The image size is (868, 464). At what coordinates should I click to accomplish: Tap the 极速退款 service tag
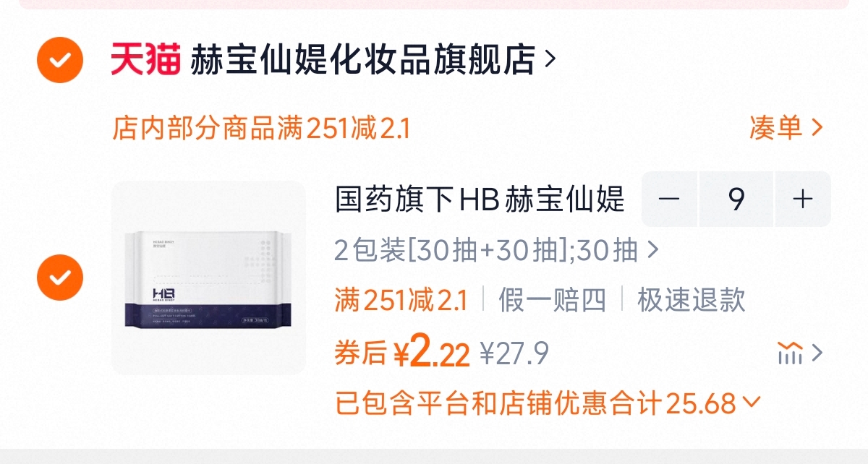[x=691, y=300]
